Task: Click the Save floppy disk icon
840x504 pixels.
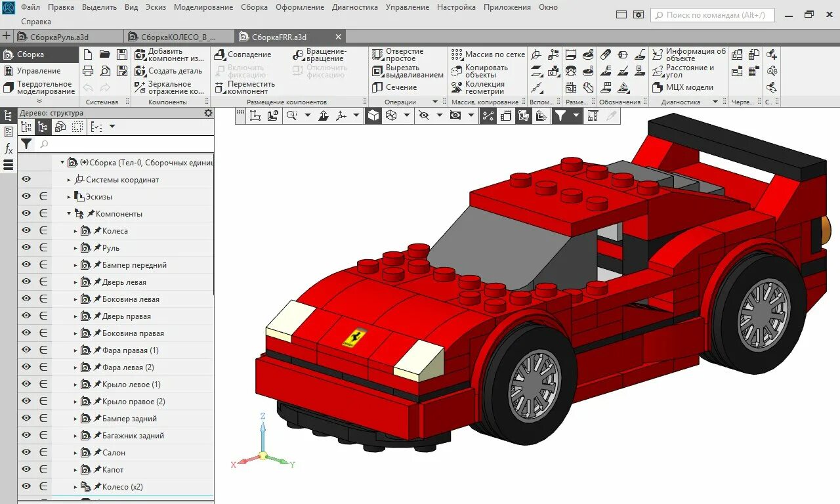Action: click(x=122, y=54)
